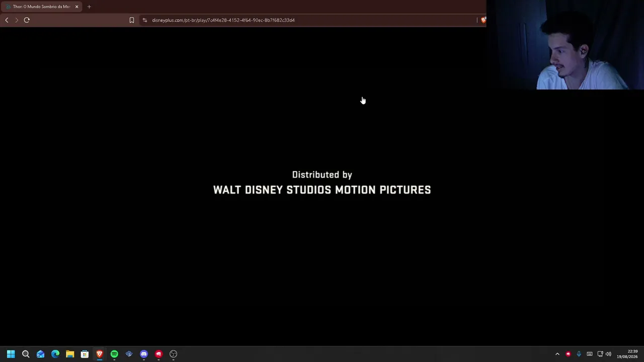Open Windows Search from taskbar

[x=26, y=354]
